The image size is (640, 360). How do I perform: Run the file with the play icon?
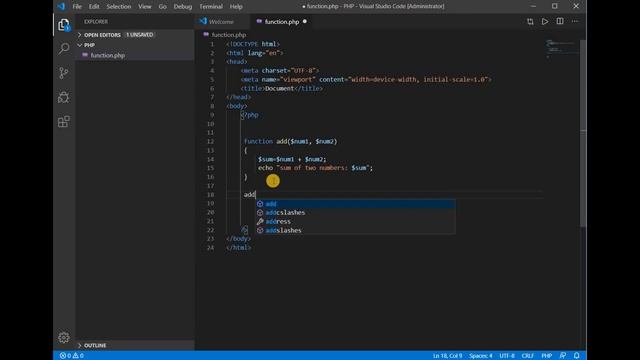545,22
